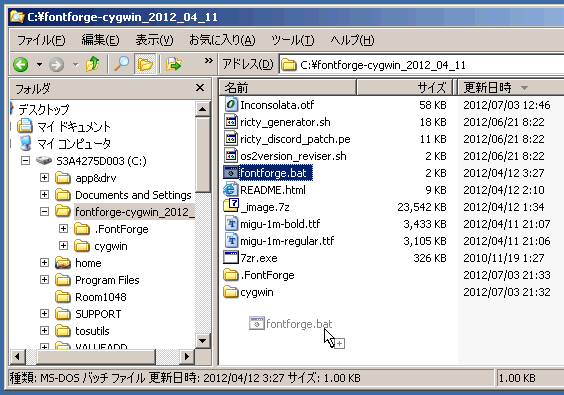Open the ツール(T) menu
564x395 pixels.
292,40
